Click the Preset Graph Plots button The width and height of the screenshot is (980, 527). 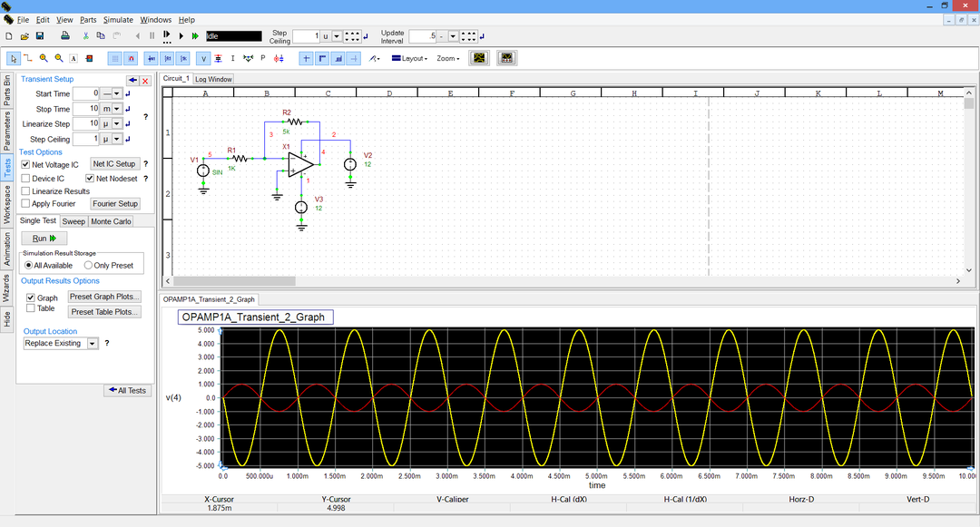click(x=103, y=296)
